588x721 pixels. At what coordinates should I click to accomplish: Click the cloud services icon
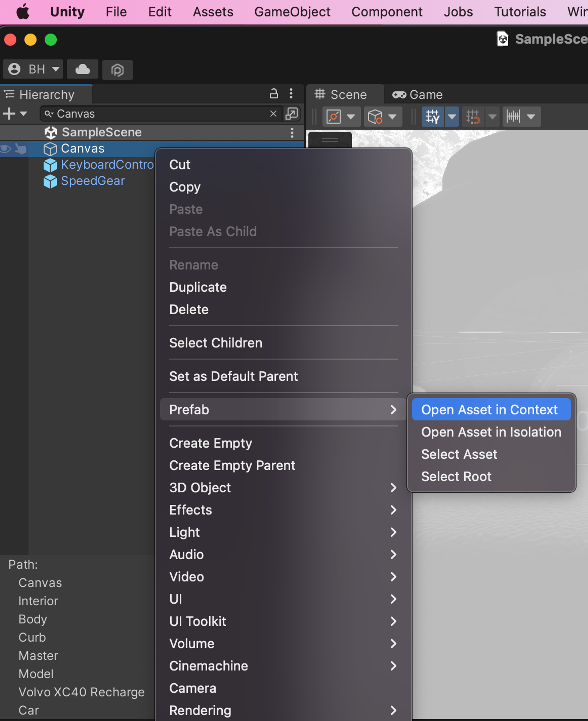(82, 69)
